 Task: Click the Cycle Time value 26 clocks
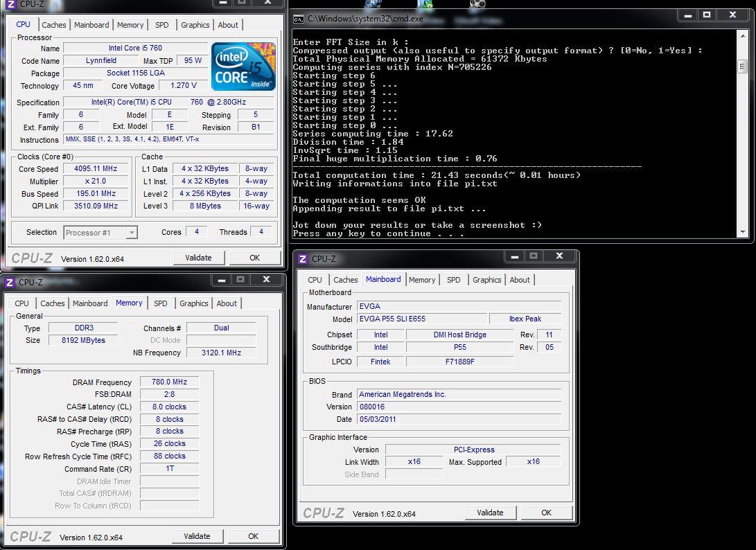pos(169,443)
